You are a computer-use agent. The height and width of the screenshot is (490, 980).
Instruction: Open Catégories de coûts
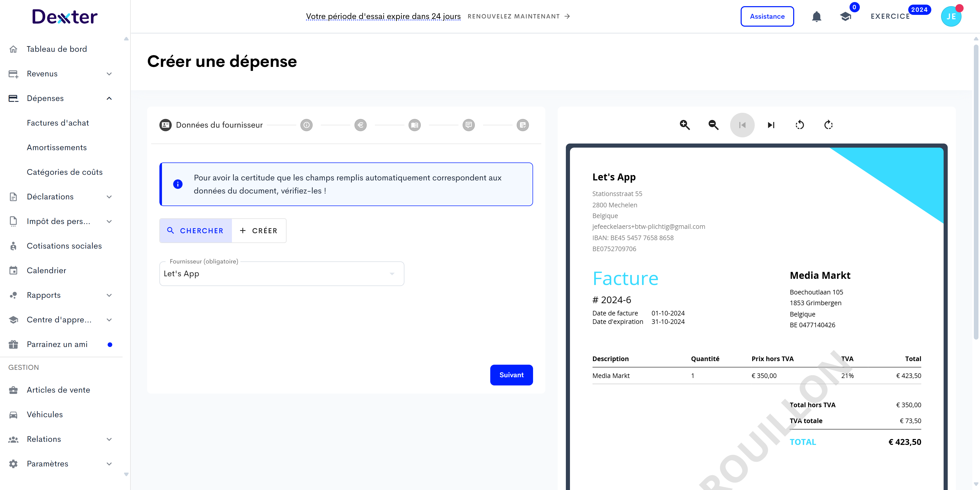coord(65,172)
